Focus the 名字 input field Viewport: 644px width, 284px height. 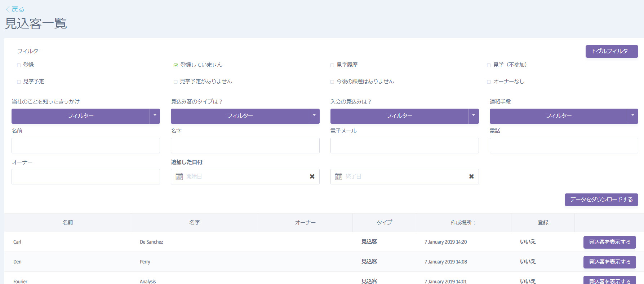(x=245, y=145)
